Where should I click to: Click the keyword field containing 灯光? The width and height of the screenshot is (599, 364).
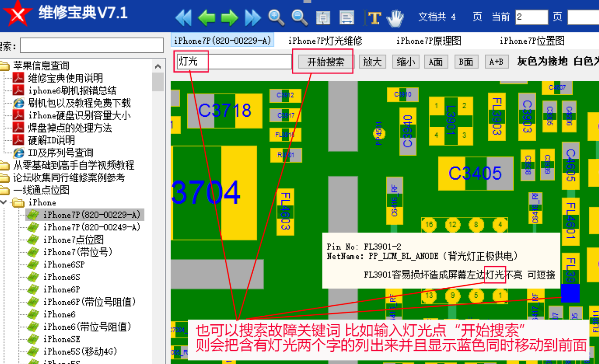tap(234, 62)
